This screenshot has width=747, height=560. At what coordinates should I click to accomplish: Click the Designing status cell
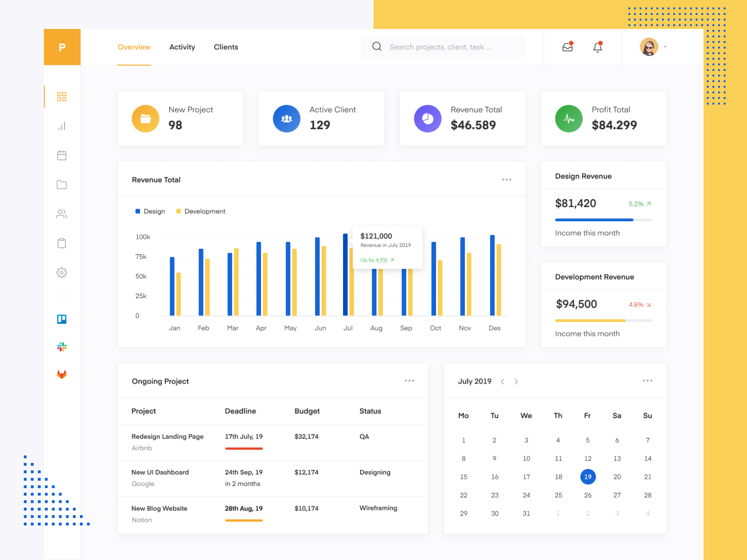[x=375, y=472]
